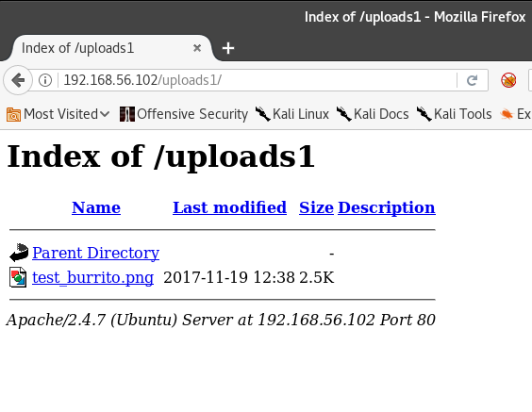This screenshot has width=532, height=412.
Task: Sort listing by the Size link
Action: point(316,207)
